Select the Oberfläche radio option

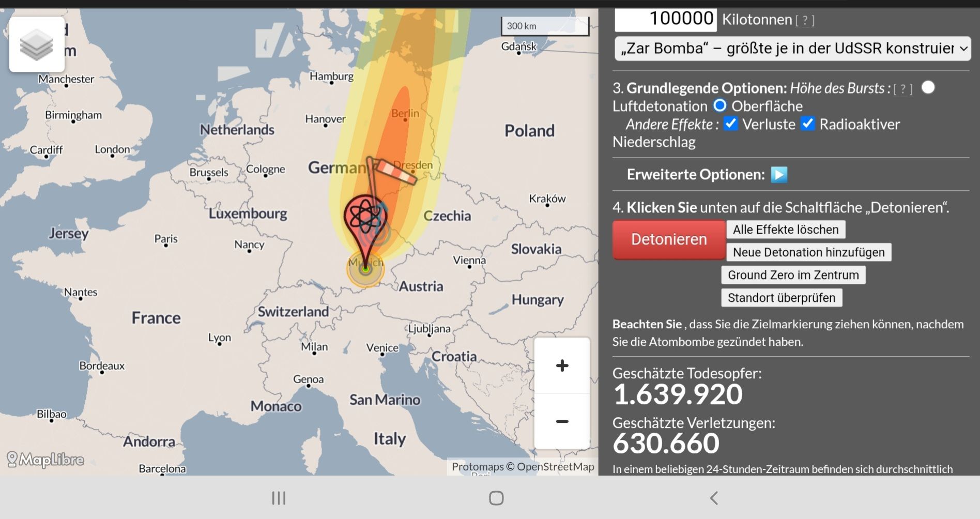pyautogui.click(x=719, y=106)
